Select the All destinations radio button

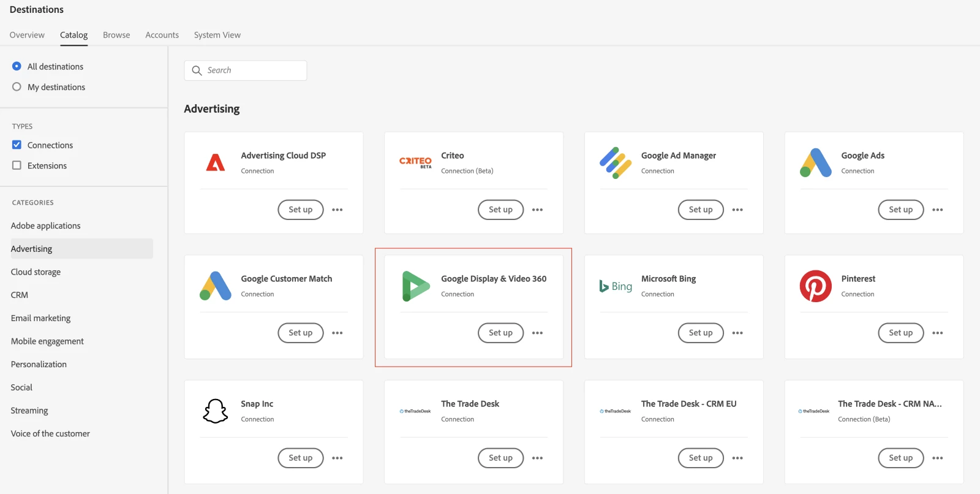coord(17,66)
